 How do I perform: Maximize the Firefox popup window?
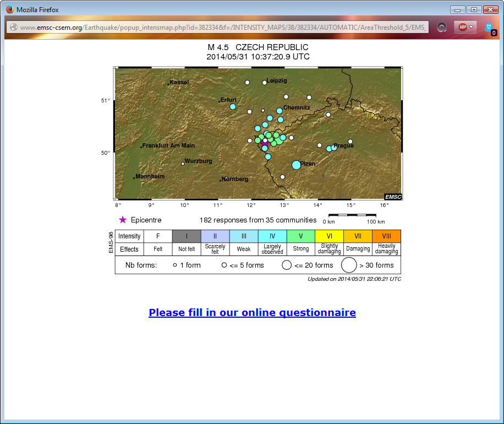coord(473,10)
